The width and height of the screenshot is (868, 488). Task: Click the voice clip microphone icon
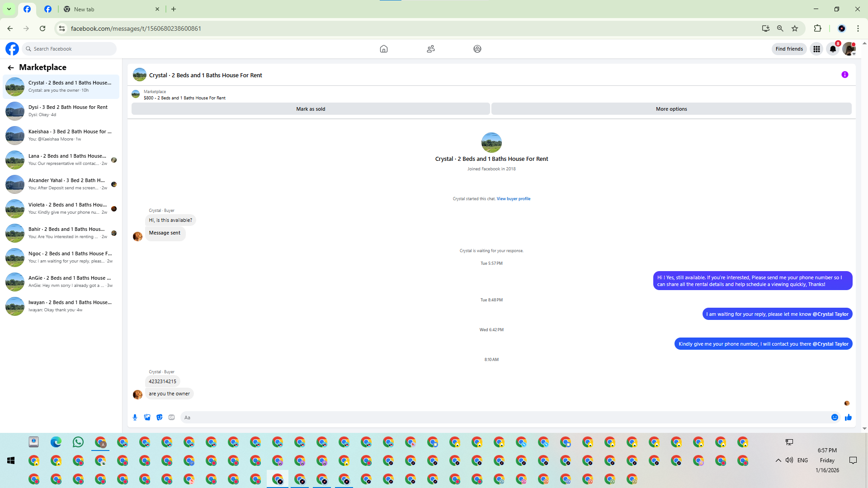(x=135, y=418)
